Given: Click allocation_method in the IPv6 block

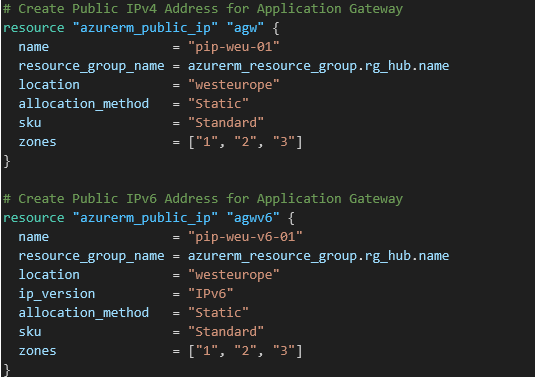Looking at the screenshot, I should click(84, 313).
